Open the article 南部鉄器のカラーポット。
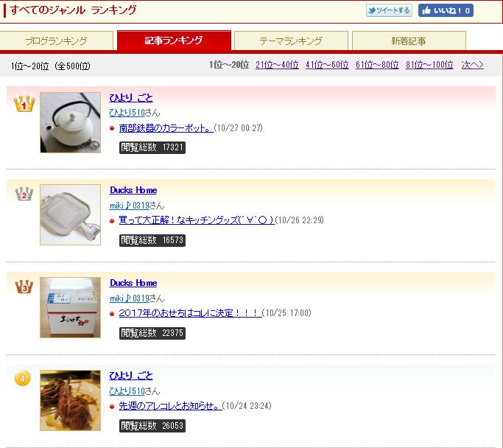This screenshot has height=448, width=503. click(166, 128)
